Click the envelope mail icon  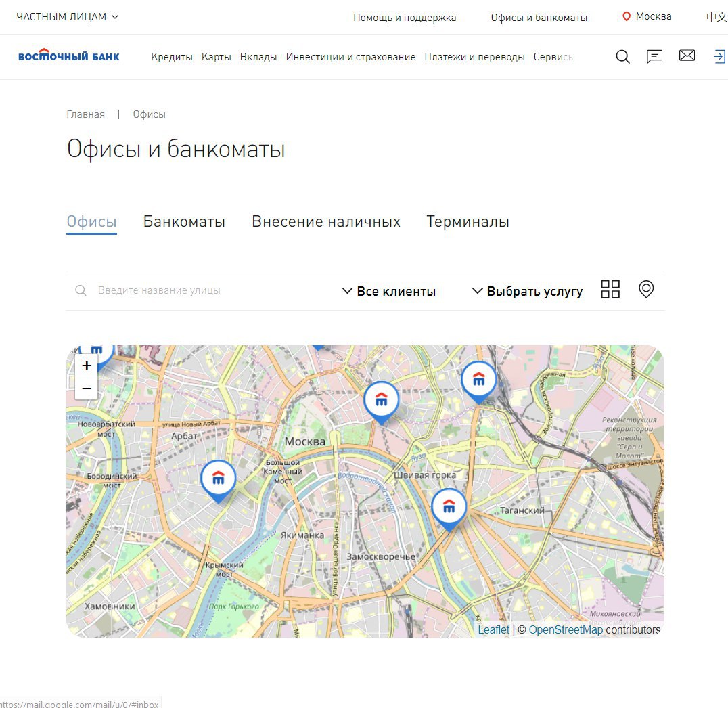click(x=687, y=56)
